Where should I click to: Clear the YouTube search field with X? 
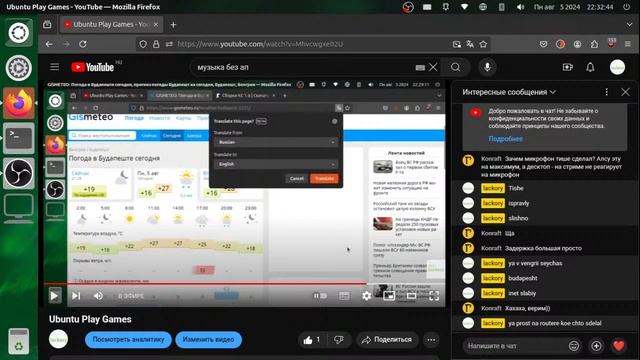(x=433, y=67)
